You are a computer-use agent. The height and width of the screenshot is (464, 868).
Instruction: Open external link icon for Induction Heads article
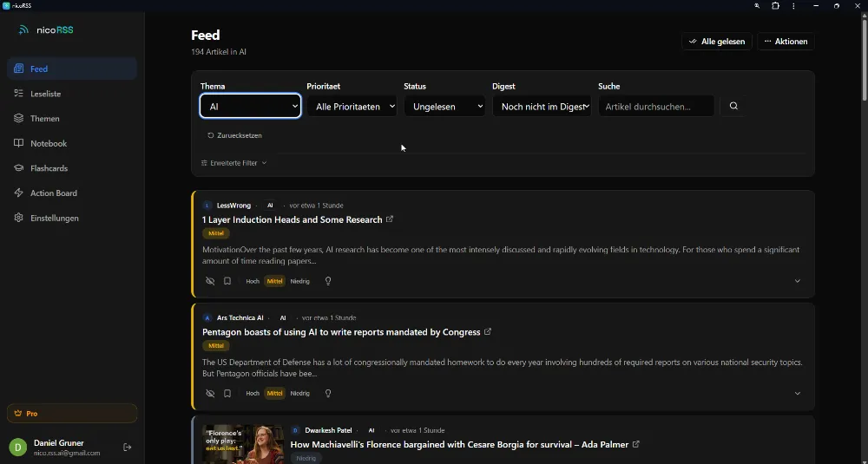pyautogui.click(x=390, y=219)
